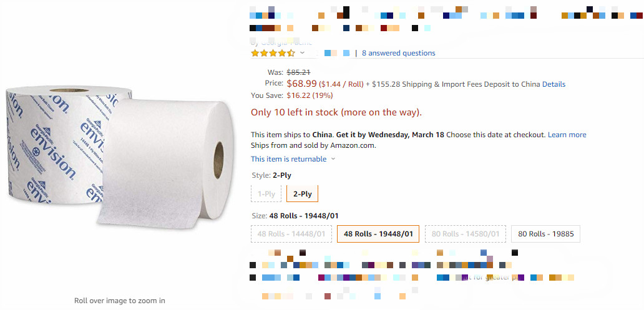Viewport: 644px width, 310px height.
Task: Open the 8 answered questions link
Action: (398, 53)
